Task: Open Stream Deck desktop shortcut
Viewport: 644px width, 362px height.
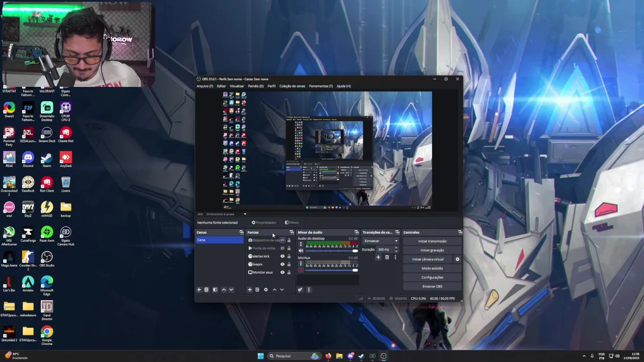Action: point(47,135)
